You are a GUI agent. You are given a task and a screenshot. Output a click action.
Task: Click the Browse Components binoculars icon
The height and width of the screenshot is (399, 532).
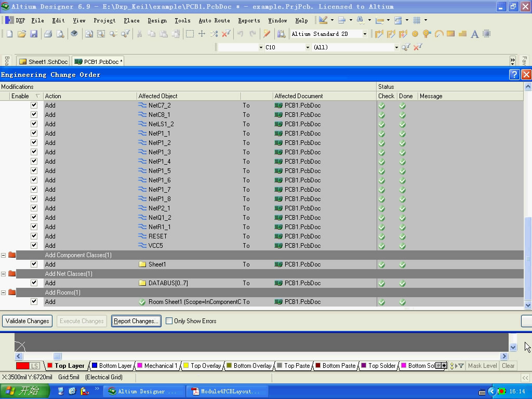[281, 34]
